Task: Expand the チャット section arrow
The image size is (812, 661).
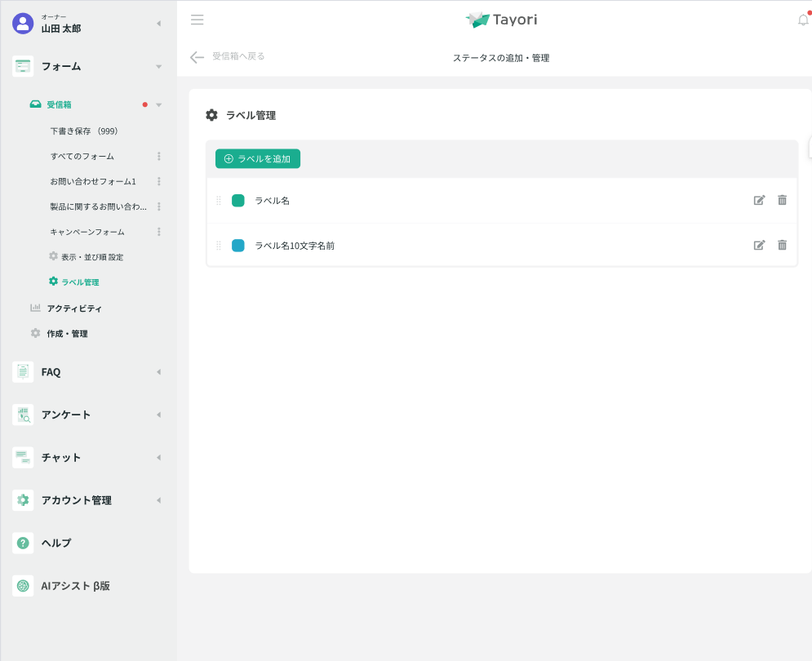Action: pos(159,458)
